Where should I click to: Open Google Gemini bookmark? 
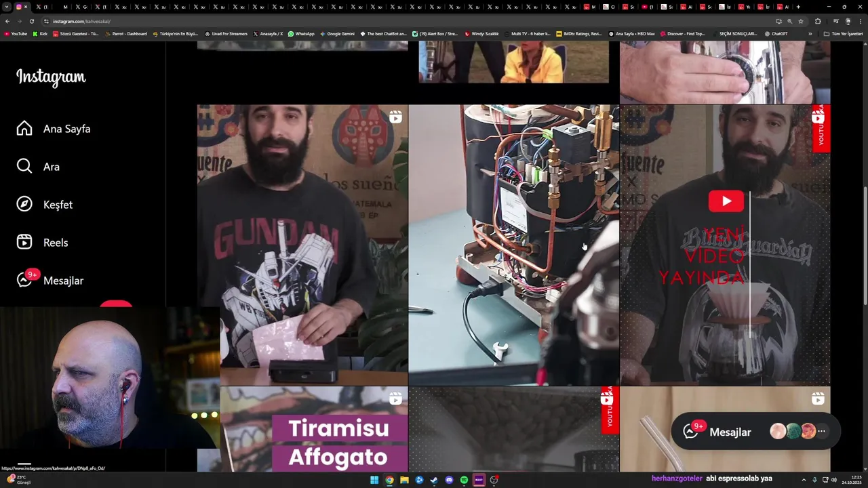337,34
